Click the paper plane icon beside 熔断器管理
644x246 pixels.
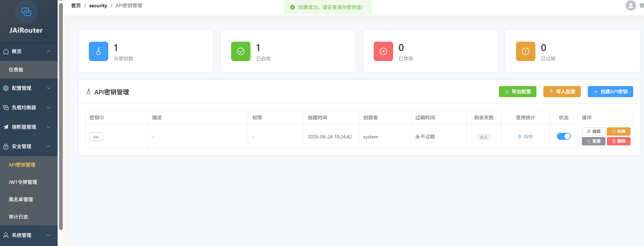pyautogui.click(x=6, y=127)
